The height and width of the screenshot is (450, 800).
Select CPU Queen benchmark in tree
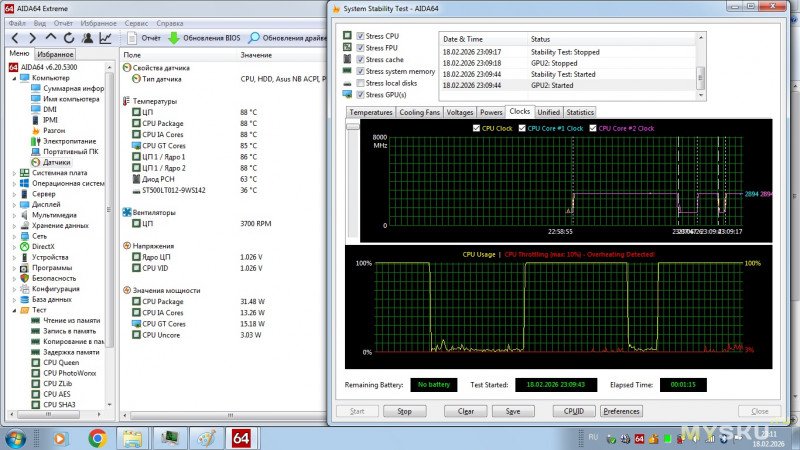63,362
